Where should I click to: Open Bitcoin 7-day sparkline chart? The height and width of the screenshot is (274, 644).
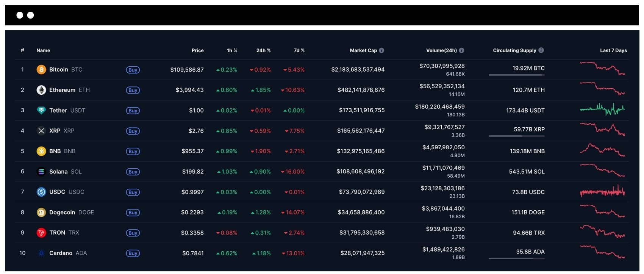(602, 68)
